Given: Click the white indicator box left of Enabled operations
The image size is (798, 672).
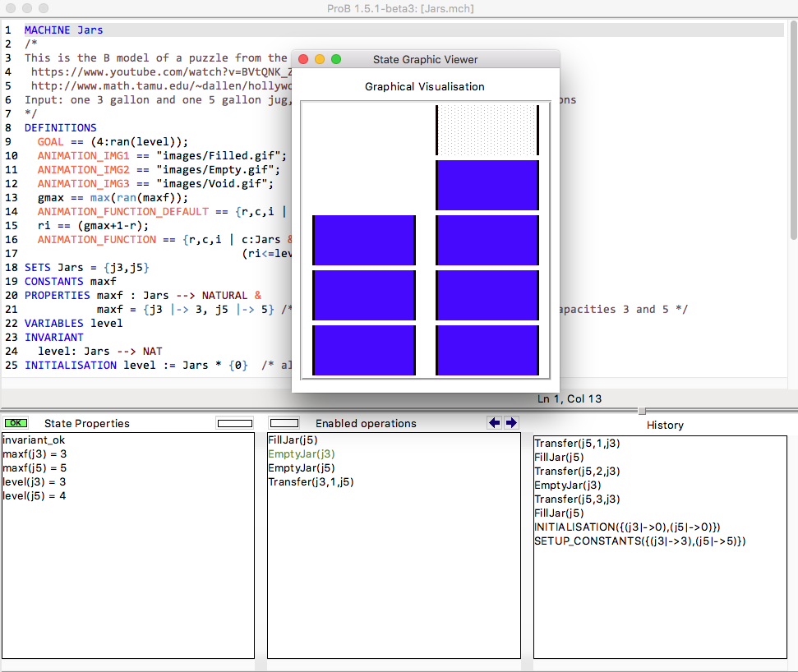Looking at the screenshot, I should pos(284,423).
